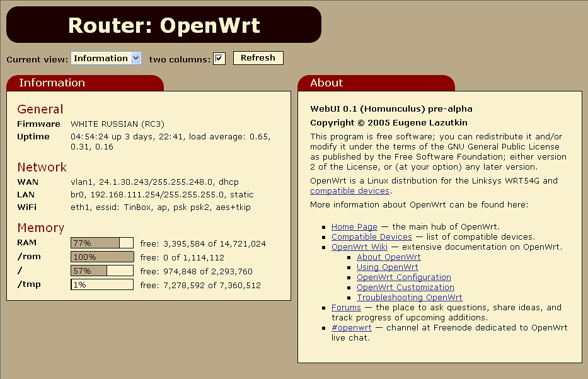Open the Compatible Devices list link
This screenshot has height=379, width=588.
[x=372, y=236]
